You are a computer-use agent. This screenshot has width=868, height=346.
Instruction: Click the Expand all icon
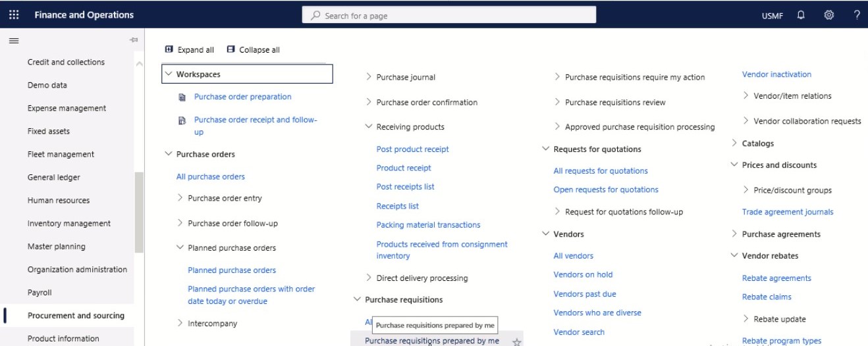pyautogui.click(x=169, y=49)
